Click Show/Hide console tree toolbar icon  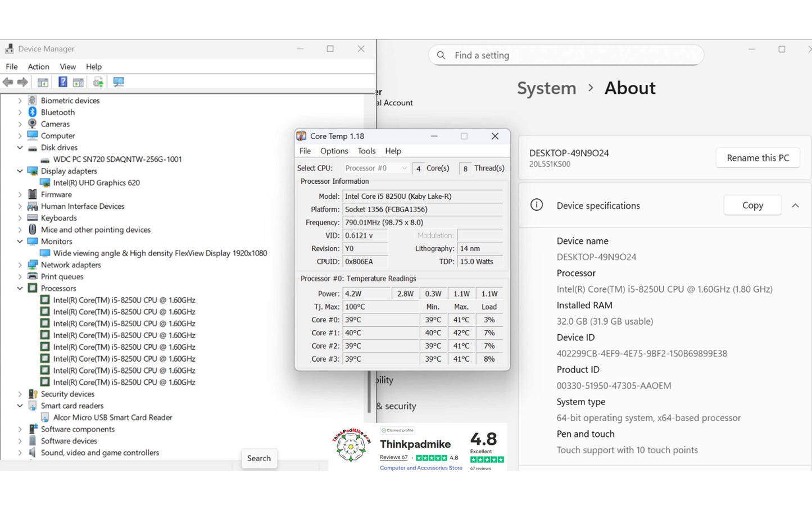tap(43, 83)
